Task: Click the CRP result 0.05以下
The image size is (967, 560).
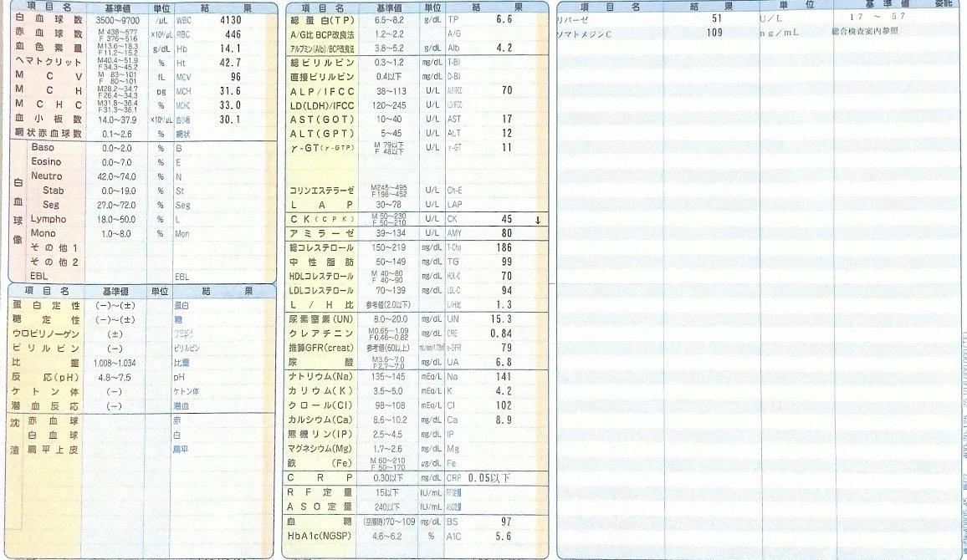Action: pos(489,478)
